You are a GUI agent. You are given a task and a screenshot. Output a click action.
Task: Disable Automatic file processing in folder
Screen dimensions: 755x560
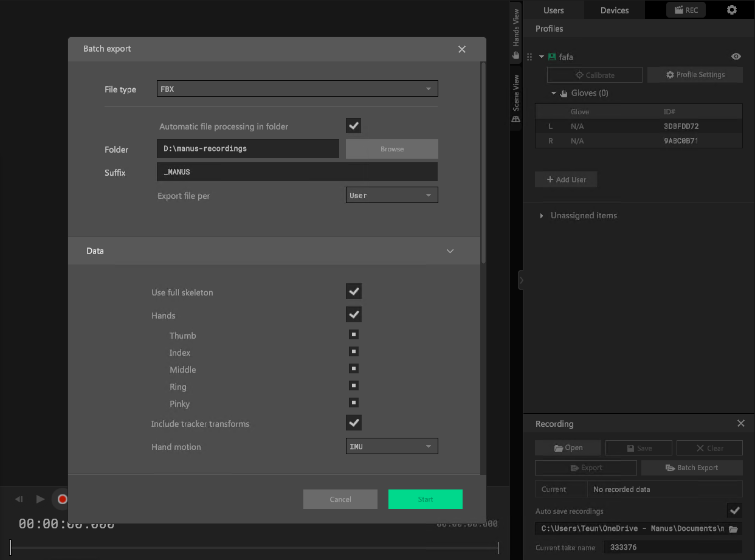click(354, 126)
